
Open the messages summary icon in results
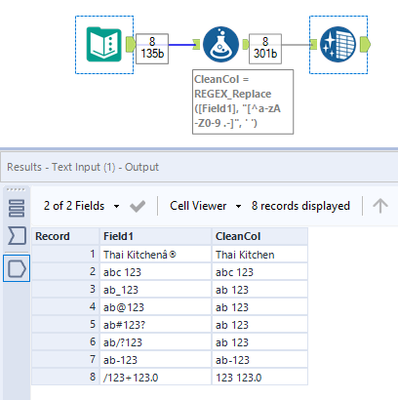pyautogui.click(x=17, y=236)
